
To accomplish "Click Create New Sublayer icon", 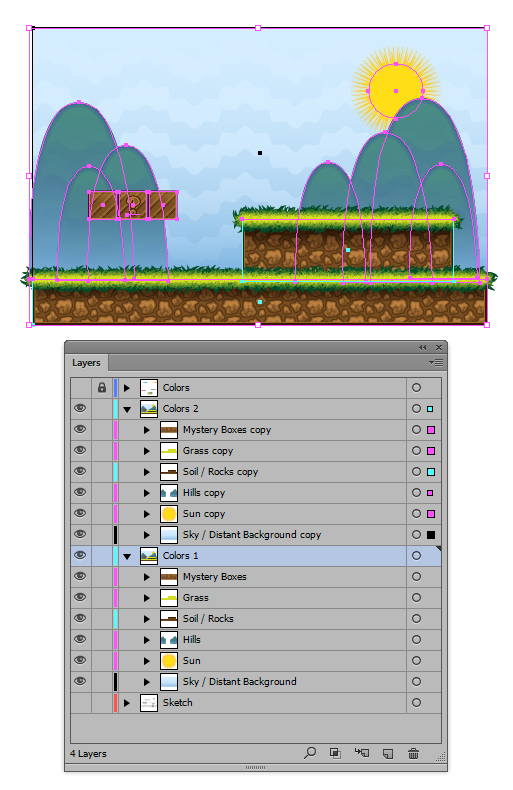I will click(x=362, y=753).
